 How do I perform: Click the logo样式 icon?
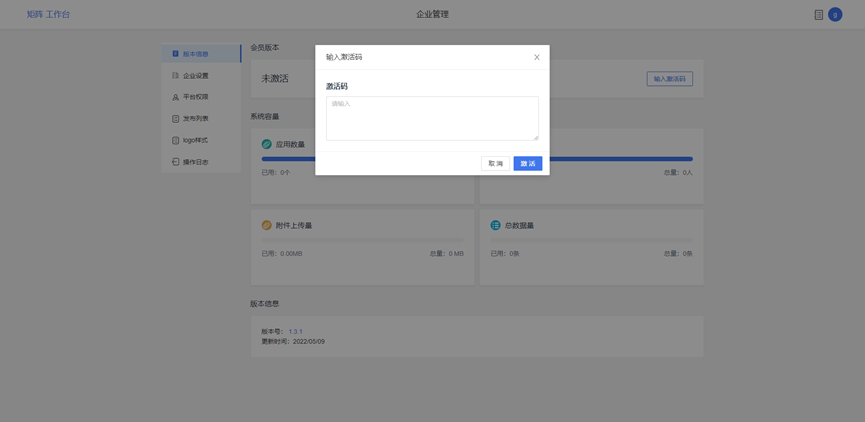[175, 141]
